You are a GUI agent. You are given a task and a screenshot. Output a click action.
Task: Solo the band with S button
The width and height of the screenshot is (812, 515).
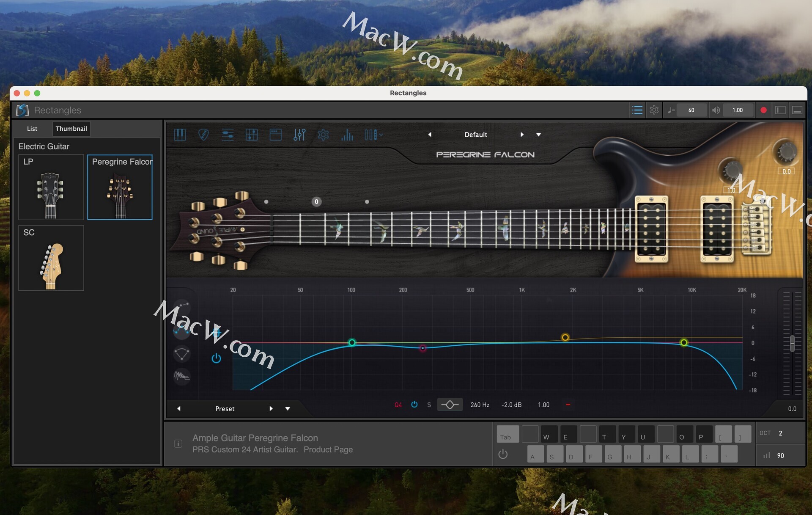(x=429, y=405)
